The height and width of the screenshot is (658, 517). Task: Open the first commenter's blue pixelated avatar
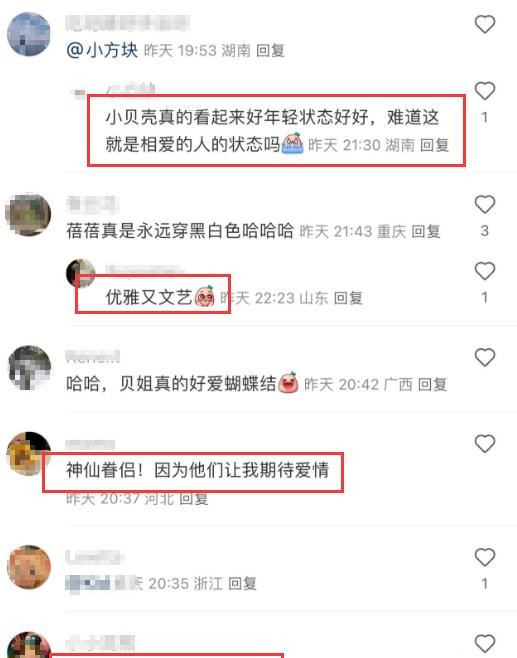[29, 34]
